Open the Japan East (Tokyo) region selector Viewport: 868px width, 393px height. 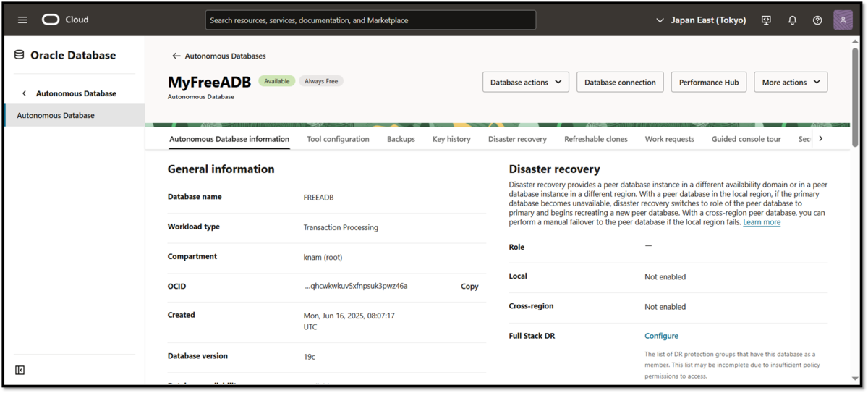tap(701, 20)
